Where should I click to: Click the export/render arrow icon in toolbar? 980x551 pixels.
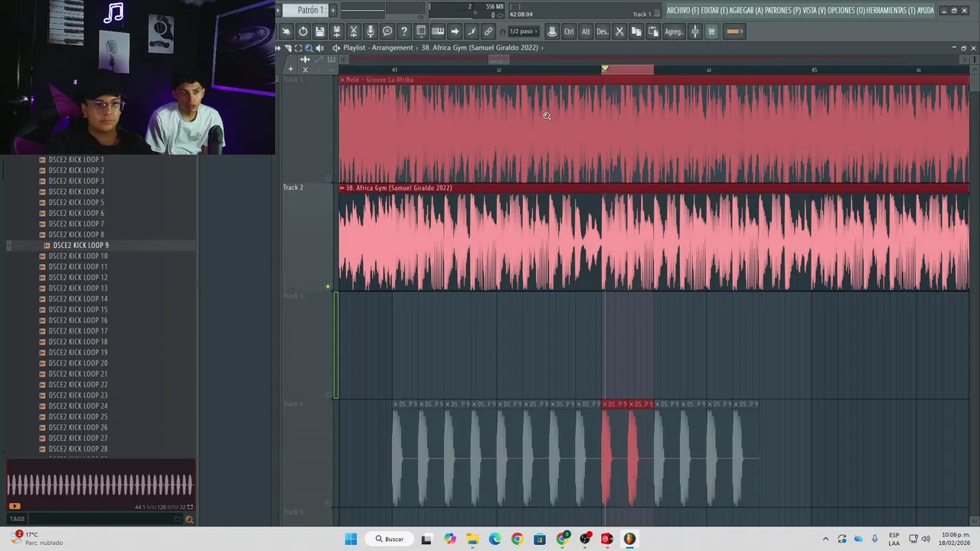[455, 31]
